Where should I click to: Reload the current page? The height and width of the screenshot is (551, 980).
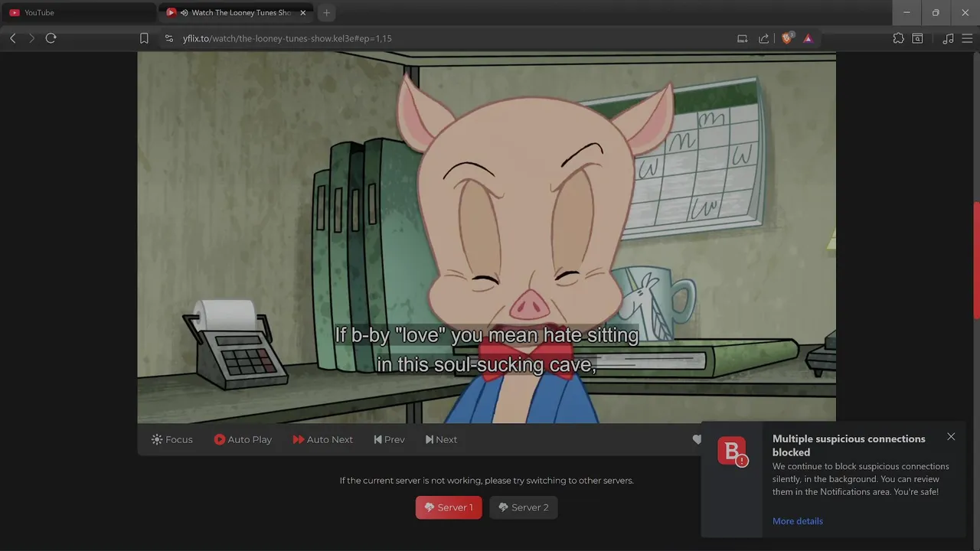click(51, 38)
